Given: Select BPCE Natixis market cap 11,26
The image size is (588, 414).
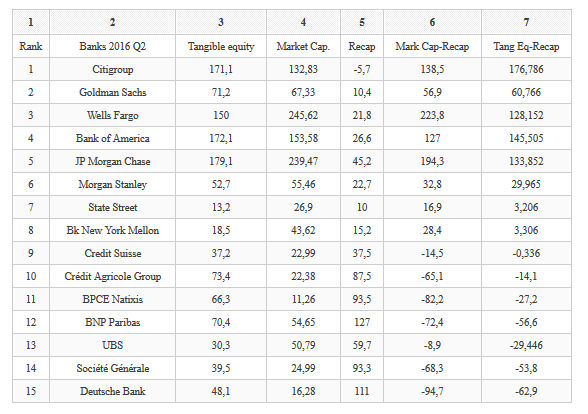Looking at the screenshot, I should click(303, 299).
